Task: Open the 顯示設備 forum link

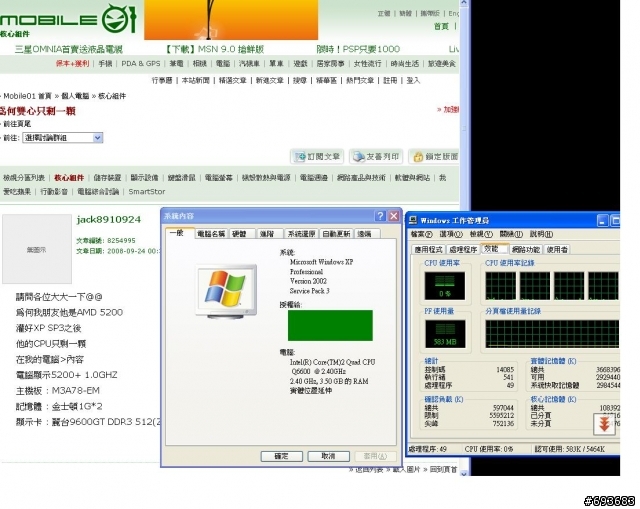Action: click(144, 178)
